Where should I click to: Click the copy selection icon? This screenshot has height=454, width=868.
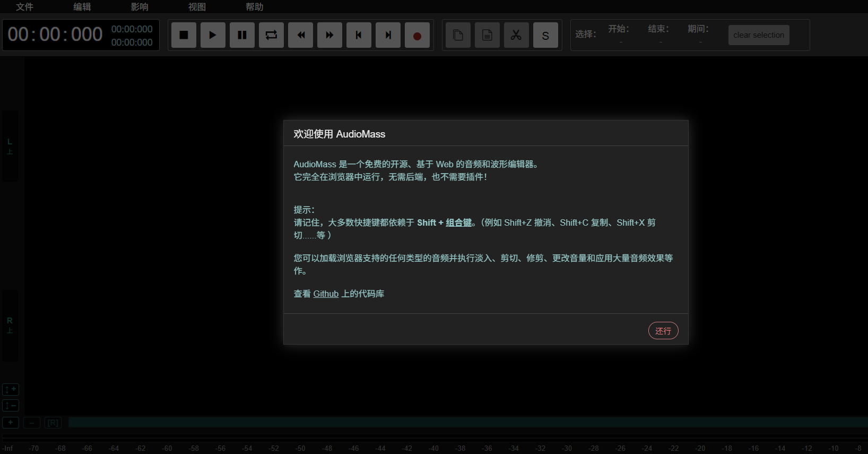click(x=458, y=35)
